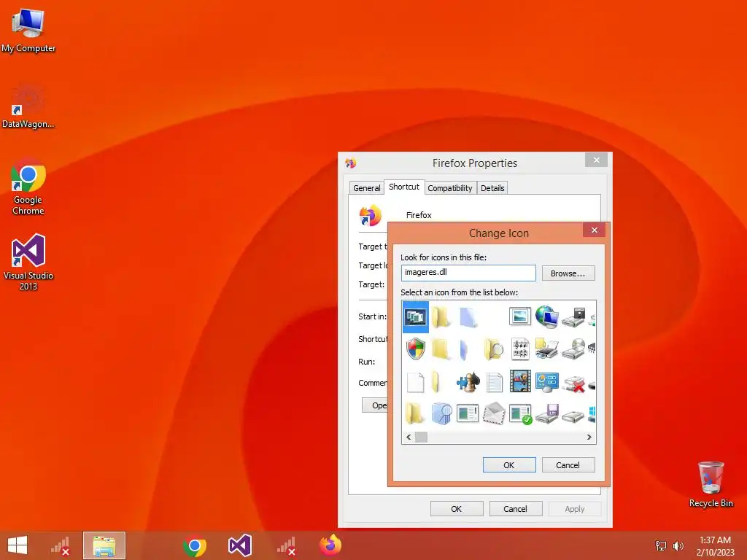The width and height of the screenshot is (747, 560).
Task: Click OK in Firefox Properties window
Action: (x=457, y=509)
